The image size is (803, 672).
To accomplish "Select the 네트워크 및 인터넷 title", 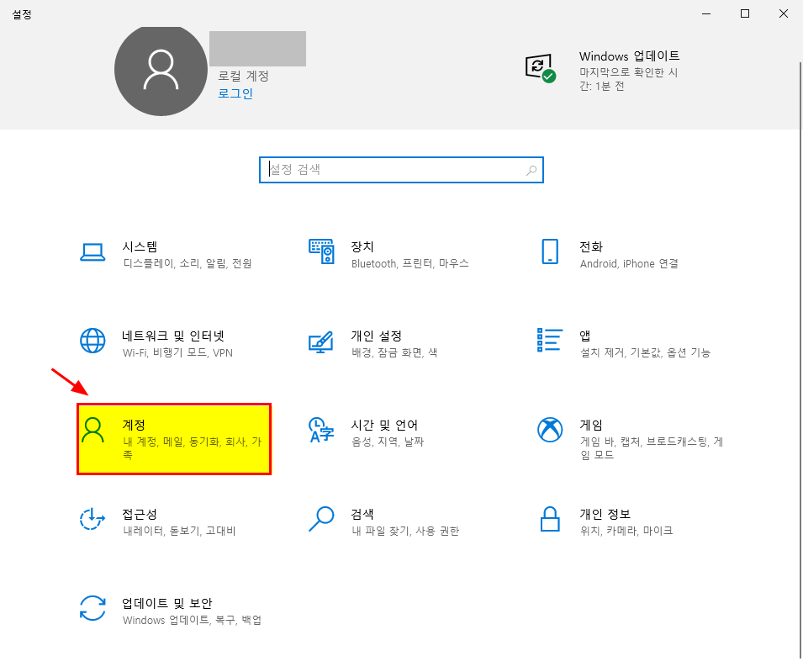I will [173, 336].
